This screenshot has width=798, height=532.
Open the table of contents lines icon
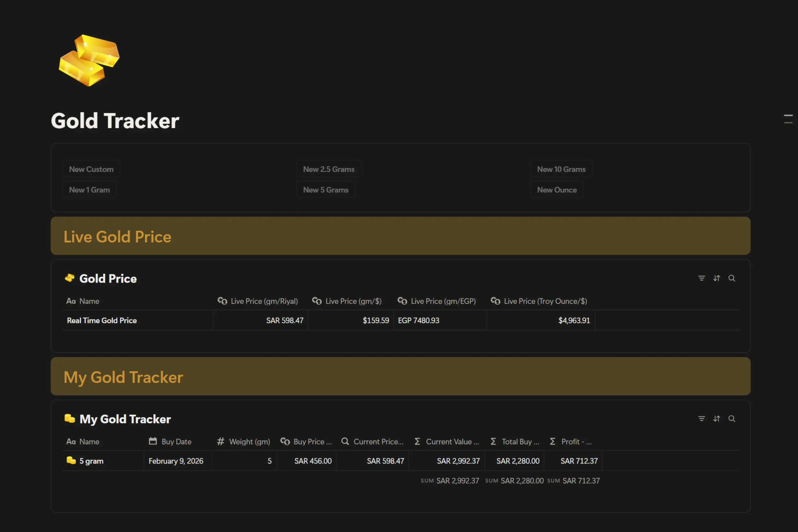(788, 119)
